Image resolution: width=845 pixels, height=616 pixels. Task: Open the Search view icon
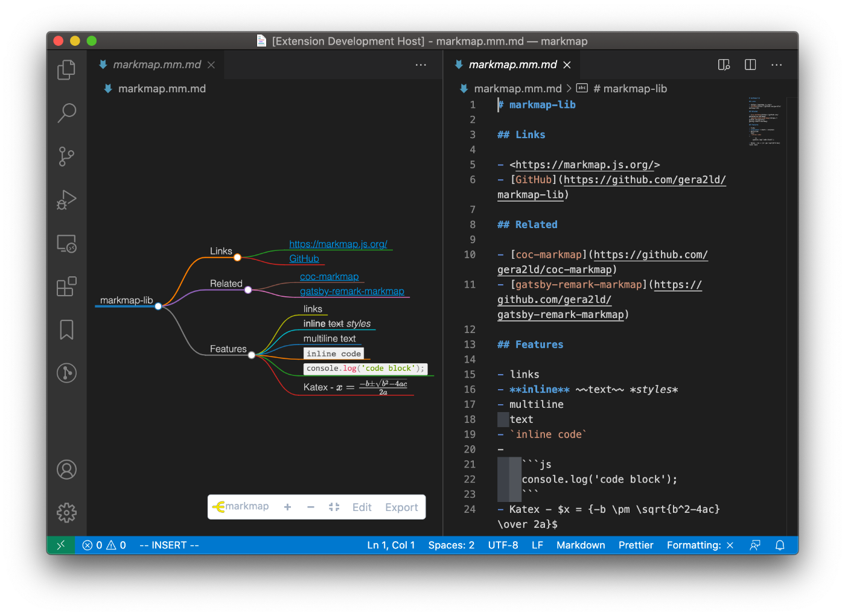pos(66,112)
